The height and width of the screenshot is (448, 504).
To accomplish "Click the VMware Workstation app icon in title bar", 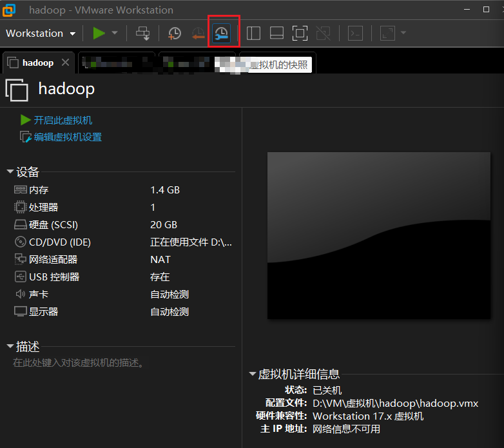I will click(9, 10).
